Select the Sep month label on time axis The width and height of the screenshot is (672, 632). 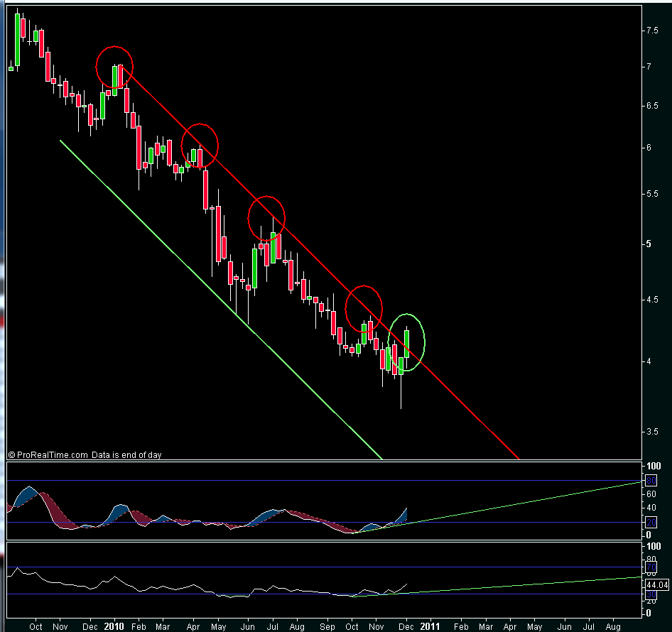[x=327, y=626]
